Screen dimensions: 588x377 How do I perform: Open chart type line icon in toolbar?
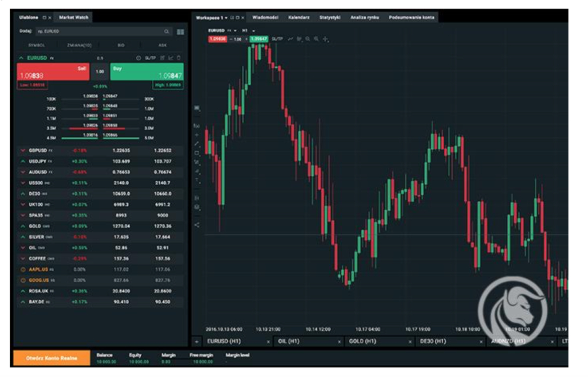click(x=290, y=39)
